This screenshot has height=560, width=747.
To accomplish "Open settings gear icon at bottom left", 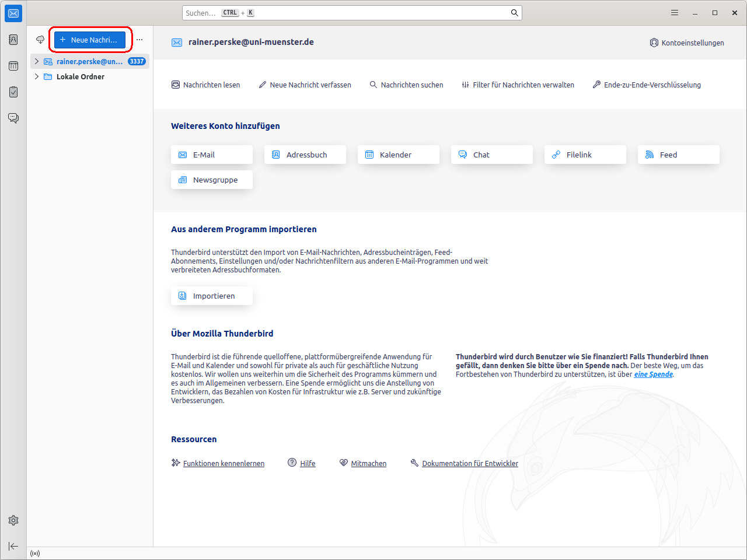I will [13, 520].
